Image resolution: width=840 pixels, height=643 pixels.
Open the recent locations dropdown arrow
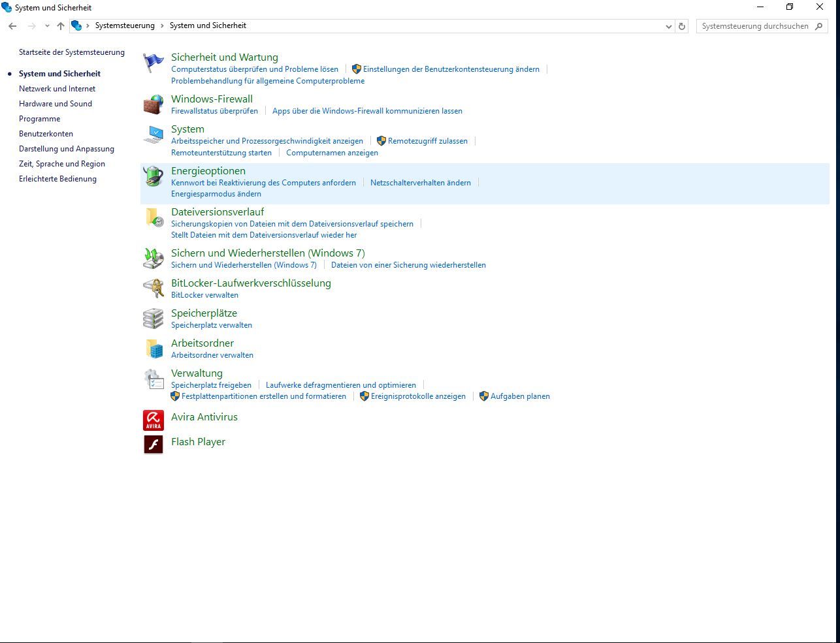47,26
